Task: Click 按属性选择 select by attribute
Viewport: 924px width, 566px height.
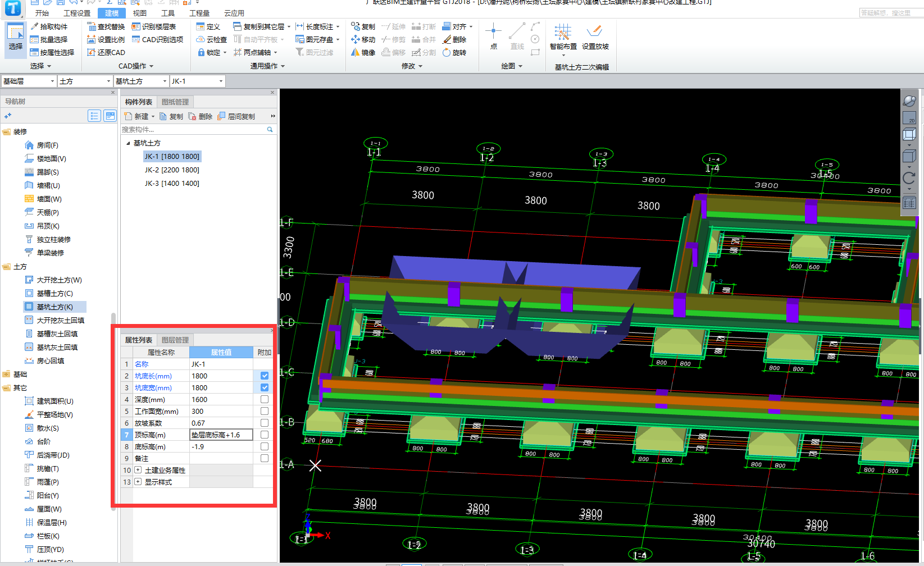Action: [x=52, y=52]
